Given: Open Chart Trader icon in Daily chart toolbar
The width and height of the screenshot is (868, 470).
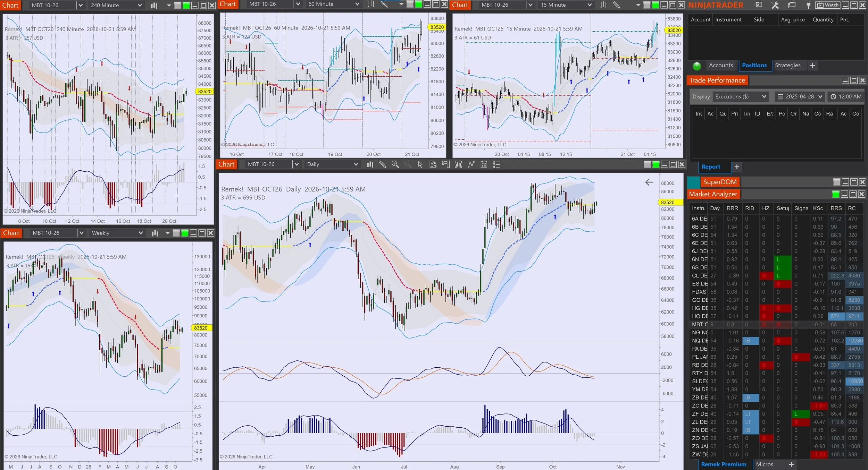Looking at the screenshot, I should (446, 164).
